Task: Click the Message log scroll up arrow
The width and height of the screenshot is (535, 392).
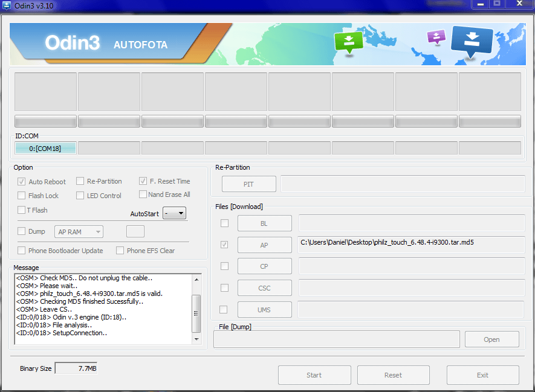Action: point(196,279)
